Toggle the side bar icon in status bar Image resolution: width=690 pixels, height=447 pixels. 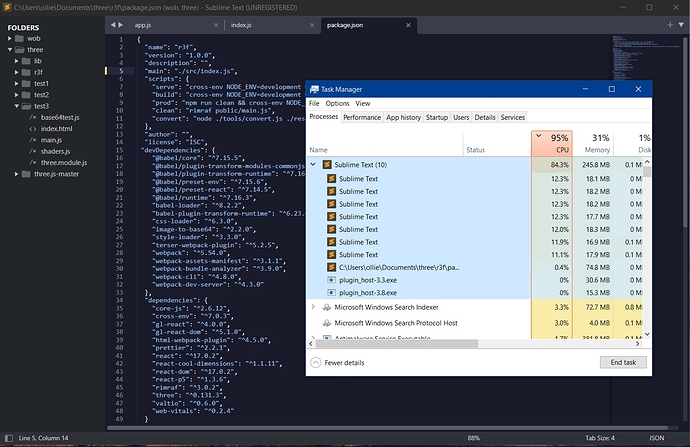(9, 438)
